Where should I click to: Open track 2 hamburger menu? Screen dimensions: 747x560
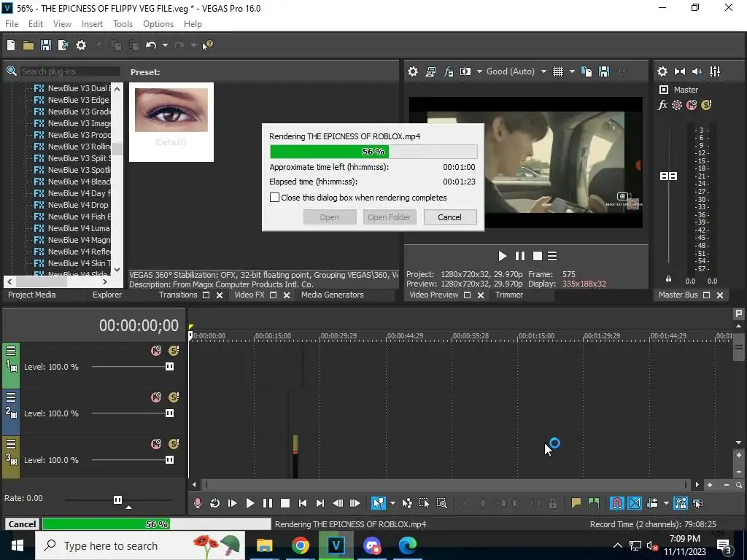(x=11, y=397)
